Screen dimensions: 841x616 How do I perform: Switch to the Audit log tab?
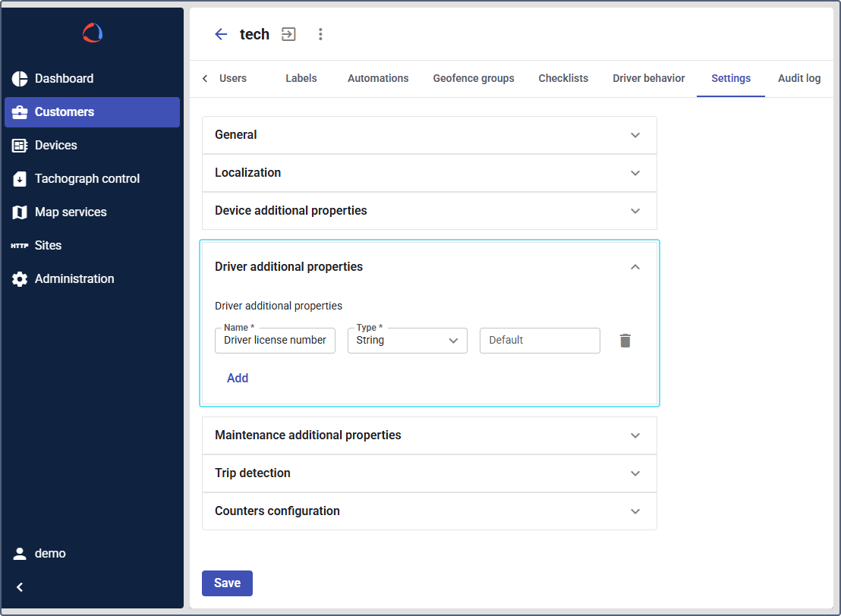tap(798, 78)
